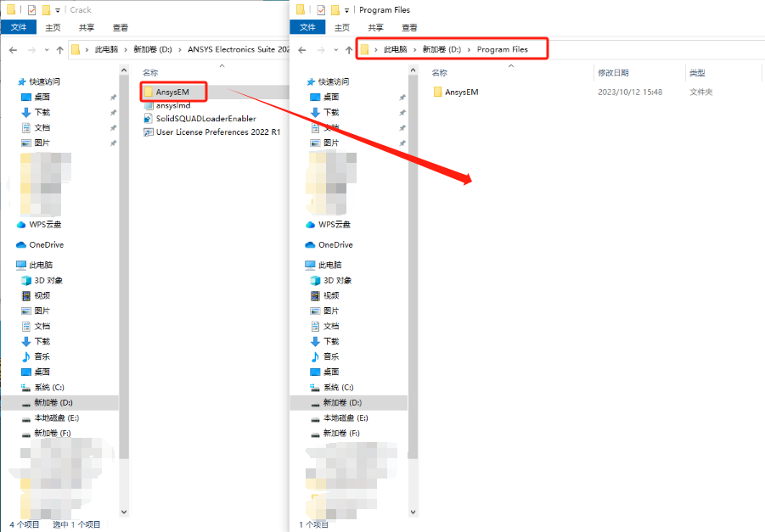Screen dimensions: 765x532
Task: Click 新加卷 (D:) breadcrumb in Program Files window
Action: coord(442,49)
